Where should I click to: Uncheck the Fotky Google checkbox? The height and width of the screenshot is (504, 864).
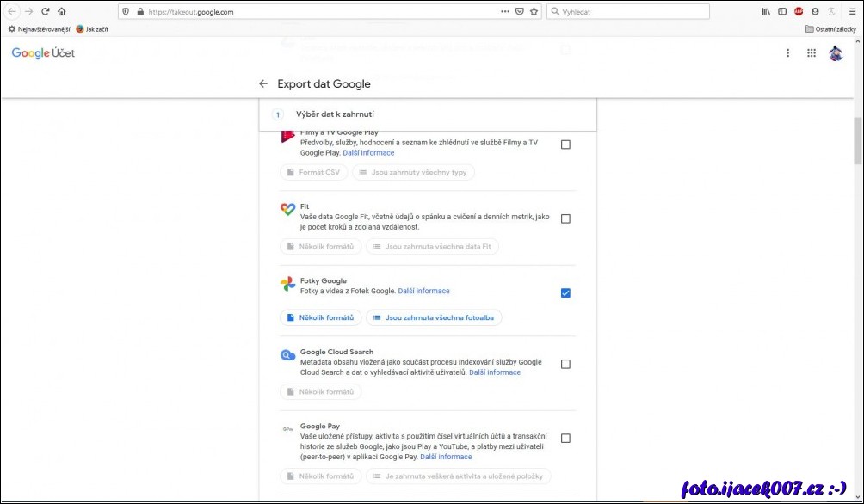tap(565, 292)
